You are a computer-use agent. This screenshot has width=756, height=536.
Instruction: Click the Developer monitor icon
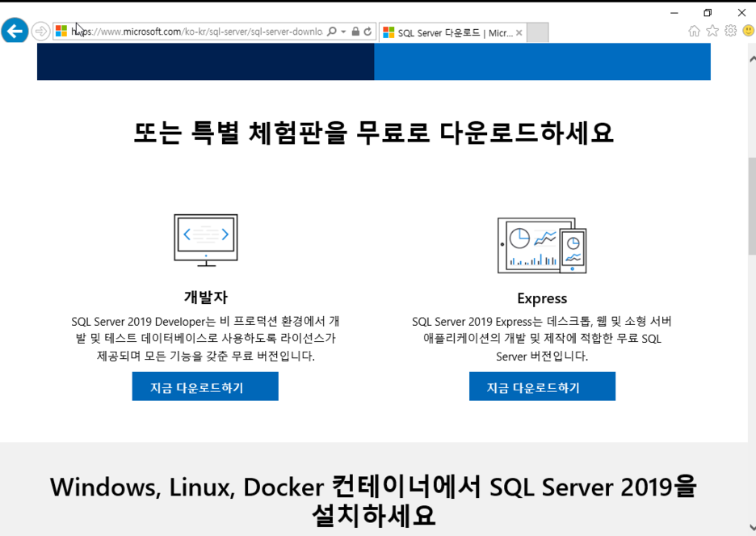tap(206, 240)
